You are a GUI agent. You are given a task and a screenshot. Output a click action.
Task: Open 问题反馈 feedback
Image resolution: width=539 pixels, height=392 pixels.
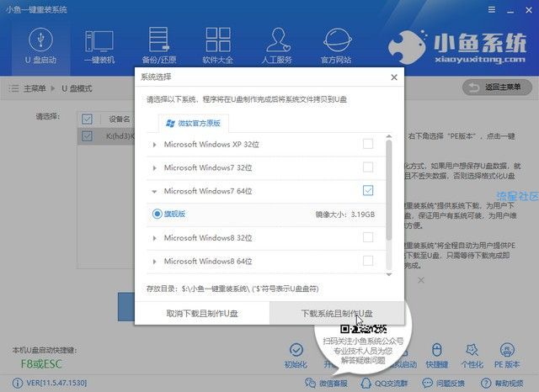pos(444,383)
